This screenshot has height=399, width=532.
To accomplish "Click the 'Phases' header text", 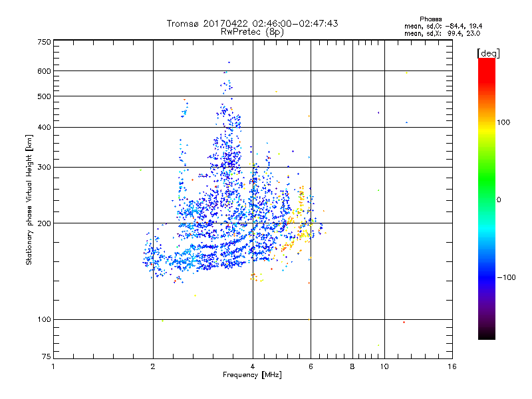I will tap(430, 19).
